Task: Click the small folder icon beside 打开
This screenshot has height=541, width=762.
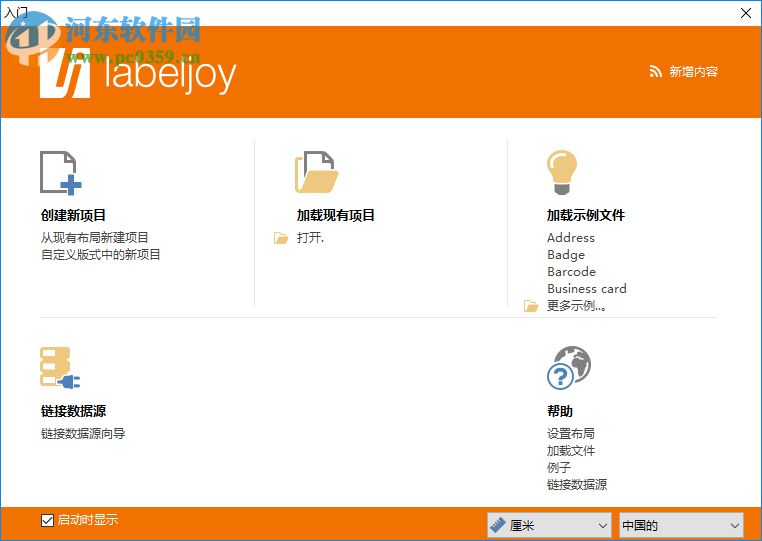Action: (281, 238)
